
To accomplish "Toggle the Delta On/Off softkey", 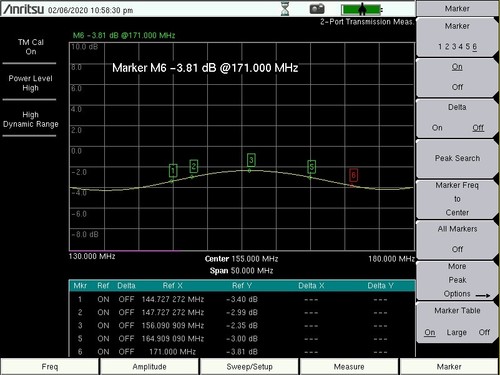I will [x=457, y=118].
